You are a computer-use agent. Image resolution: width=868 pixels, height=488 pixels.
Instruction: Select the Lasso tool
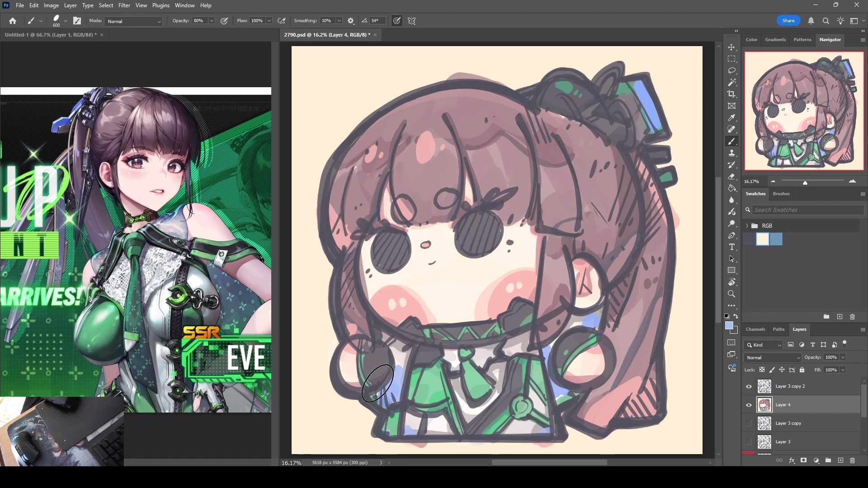click(x=731, y=71)
